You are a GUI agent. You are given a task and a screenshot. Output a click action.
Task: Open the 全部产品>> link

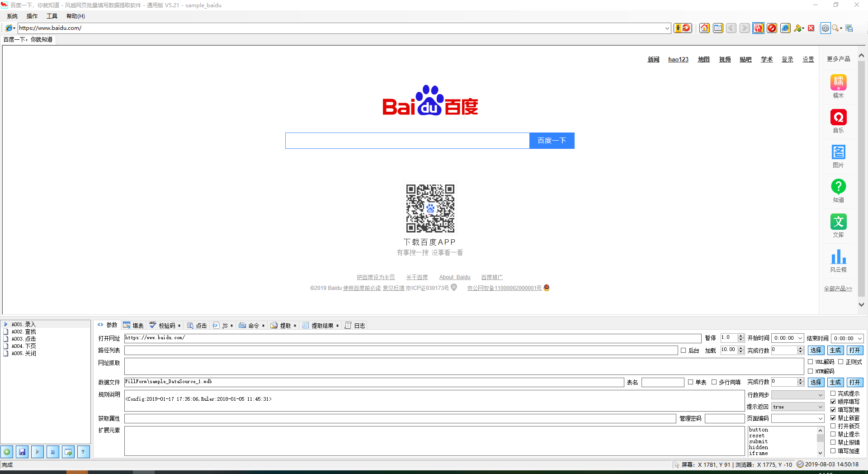[838, 289]
